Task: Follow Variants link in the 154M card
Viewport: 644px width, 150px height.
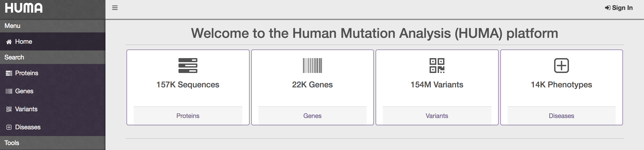Action: [x=437, y=116]
